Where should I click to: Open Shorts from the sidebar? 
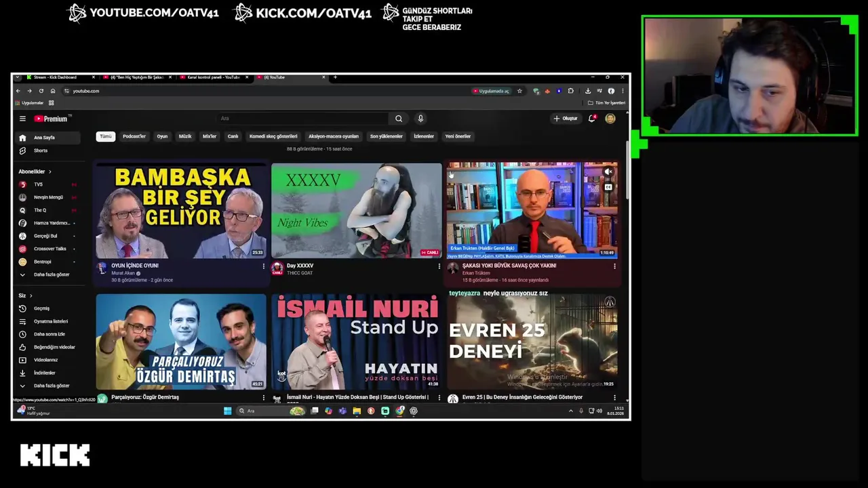point(47,150)
